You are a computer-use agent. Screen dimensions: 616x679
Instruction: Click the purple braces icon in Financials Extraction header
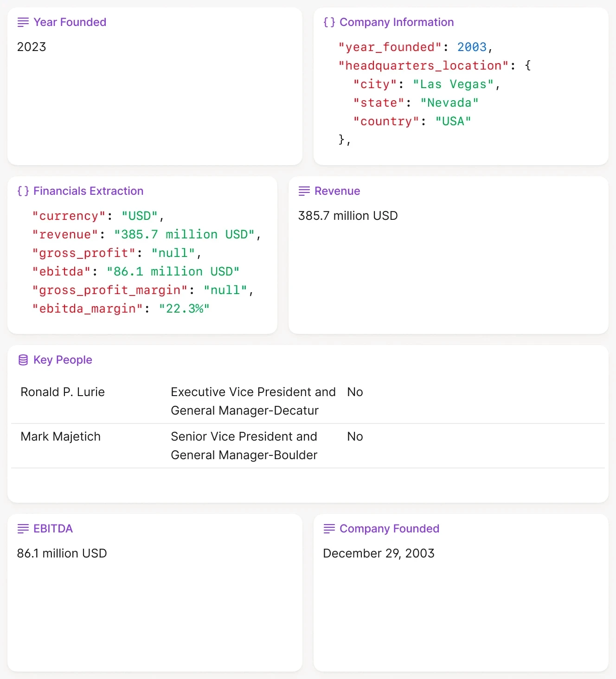tap(23, 191)
